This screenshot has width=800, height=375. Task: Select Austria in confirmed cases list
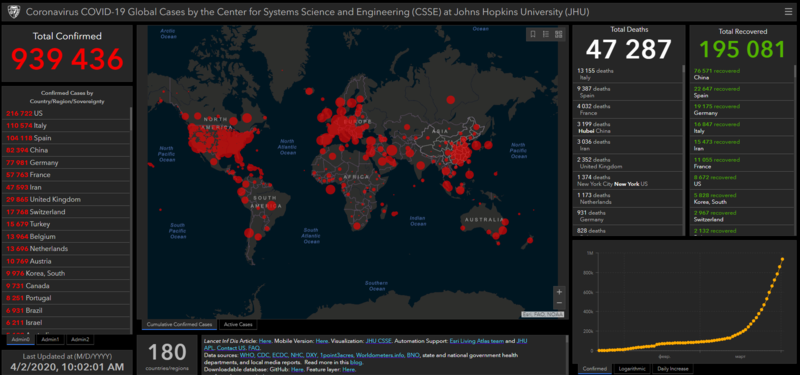click(66, 261)
